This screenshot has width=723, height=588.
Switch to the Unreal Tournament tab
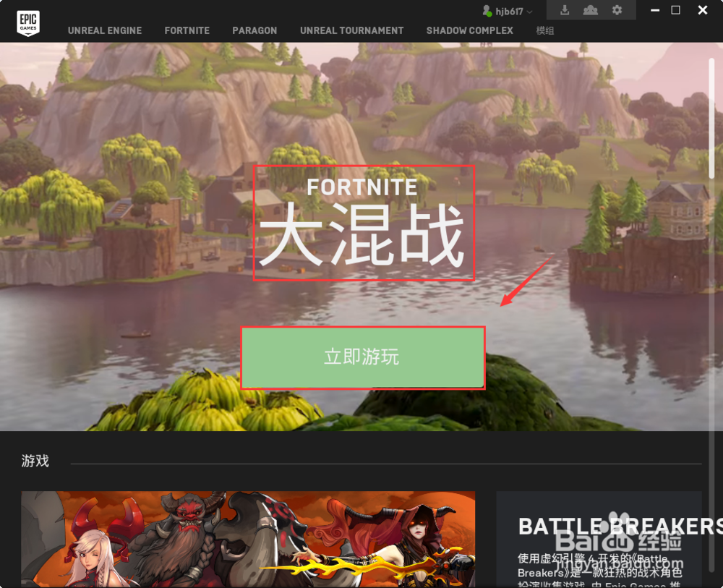[352, 30]
